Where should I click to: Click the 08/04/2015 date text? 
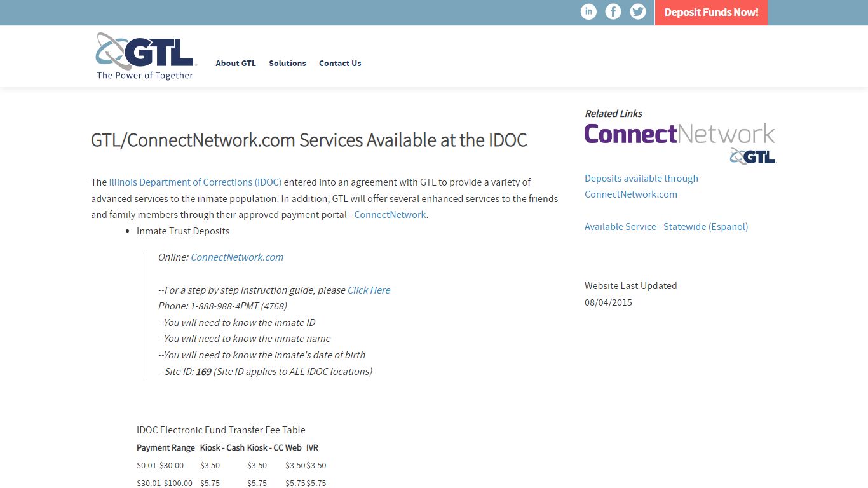tap(608, 302)
